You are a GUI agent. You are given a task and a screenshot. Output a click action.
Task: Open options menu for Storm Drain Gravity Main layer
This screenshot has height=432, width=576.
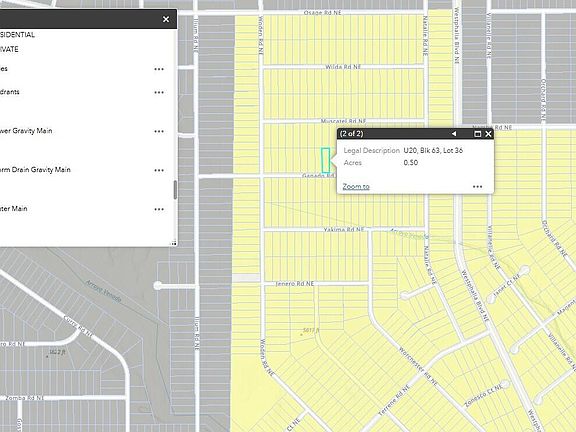pos(159,170)
